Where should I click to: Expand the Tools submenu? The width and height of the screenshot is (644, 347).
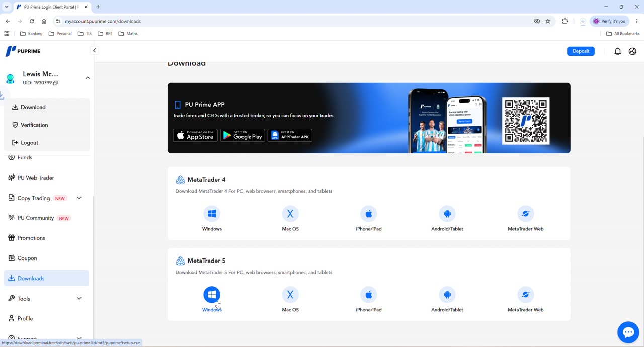[79, 299]
